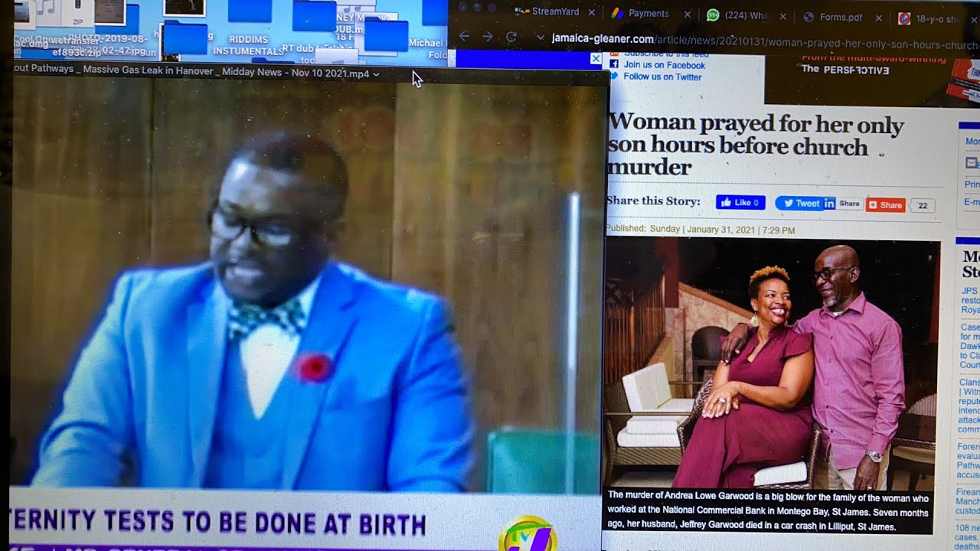Viewport: 980px width, 551px height.
Task: Close the Forms.pdf tab
Action: (878, 18)
